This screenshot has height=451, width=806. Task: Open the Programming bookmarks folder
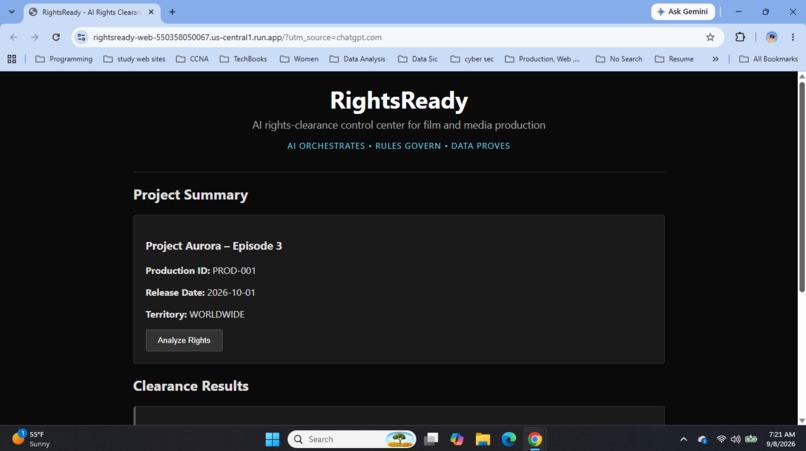tap(64, 59)
